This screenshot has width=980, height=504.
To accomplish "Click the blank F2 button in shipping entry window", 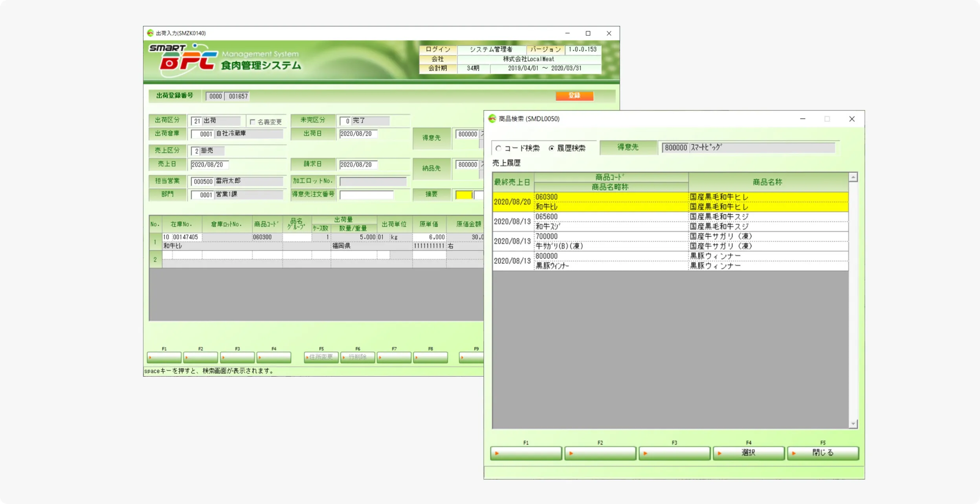I will [x=200, y=357].
